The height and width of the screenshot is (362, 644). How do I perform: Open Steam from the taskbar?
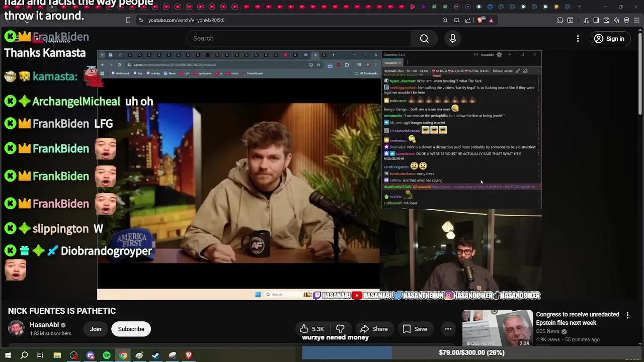tap(155, 355)
